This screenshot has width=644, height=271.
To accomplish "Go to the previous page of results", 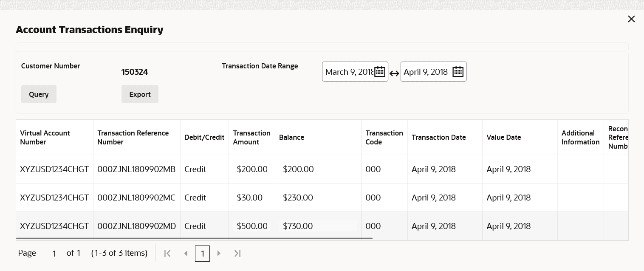I will (186, 254).
